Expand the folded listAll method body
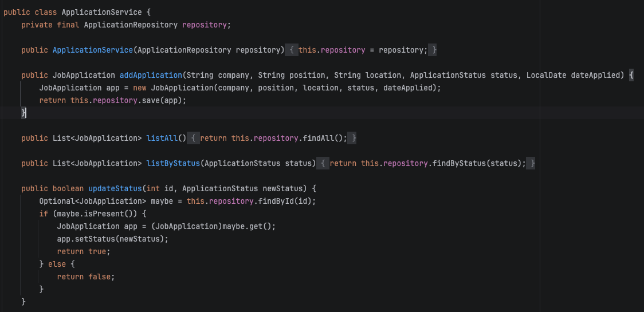 click(x=194, y=138)
